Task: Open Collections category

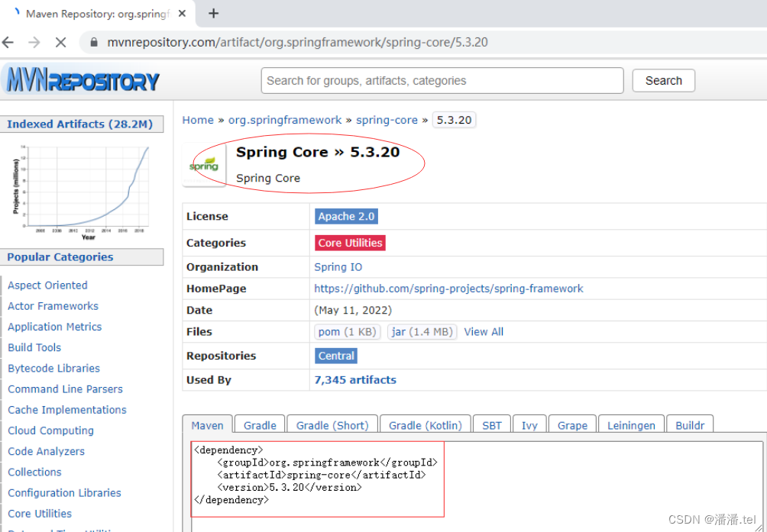Action: [x=34, y=472]
